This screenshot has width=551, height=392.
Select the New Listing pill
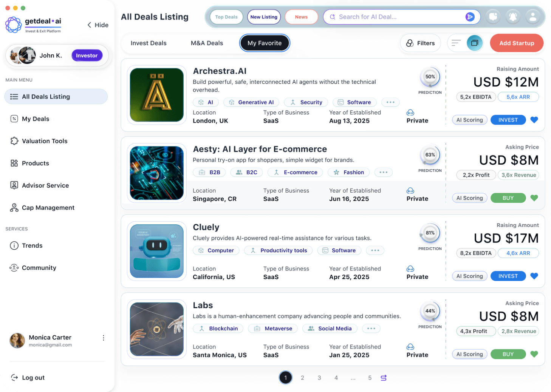click(264, 17)
